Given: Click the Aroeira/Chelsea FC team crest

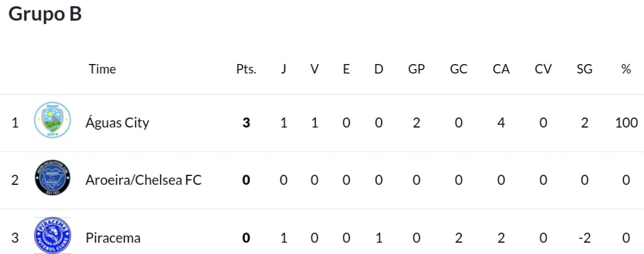Looking at the screenshot, I should click(52, 178).
